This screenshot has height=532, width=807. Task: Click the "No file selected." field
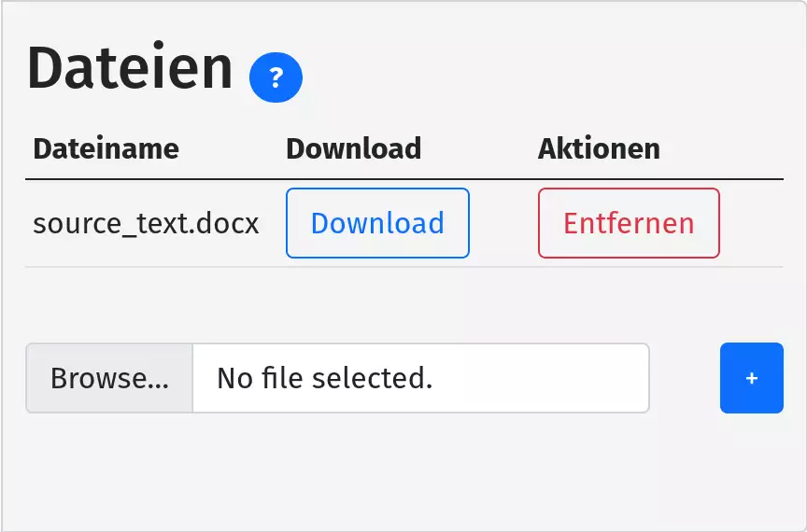[419, 378]
